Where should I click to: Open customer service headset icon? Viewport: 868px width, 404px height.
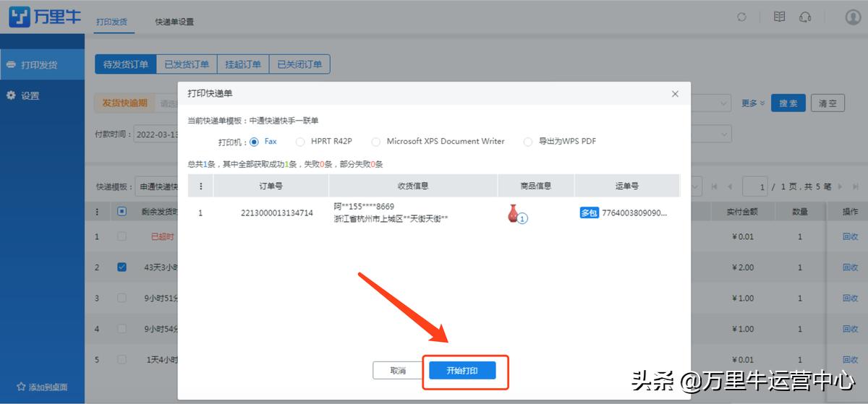point(805,17)
